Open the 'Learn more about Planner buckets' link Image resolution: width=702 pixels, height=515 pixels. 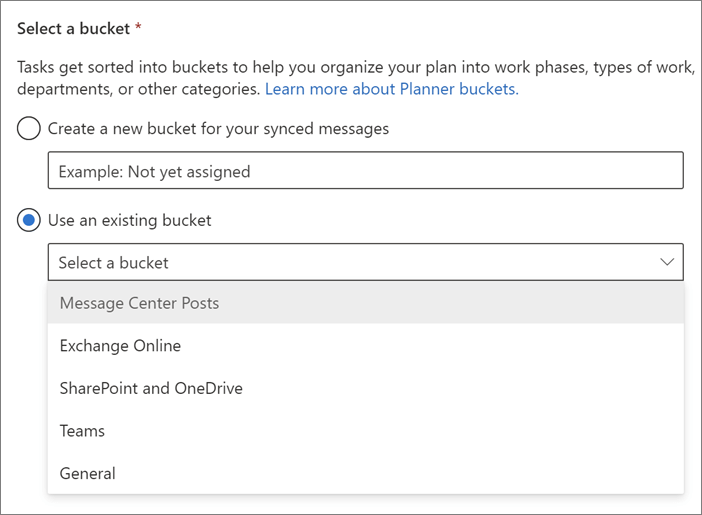pos(392,89)
